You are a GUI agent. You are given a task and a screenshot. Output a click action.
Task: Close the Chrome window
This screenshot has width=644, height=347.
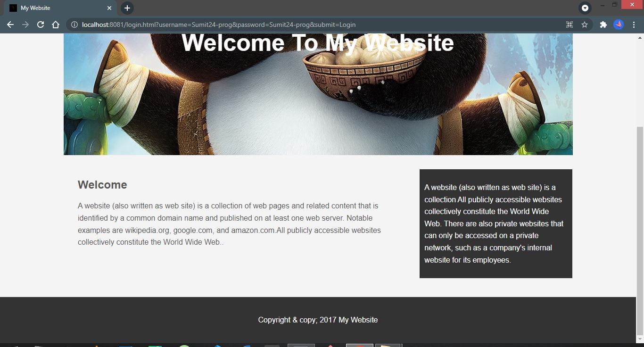[x=632, y=5]
